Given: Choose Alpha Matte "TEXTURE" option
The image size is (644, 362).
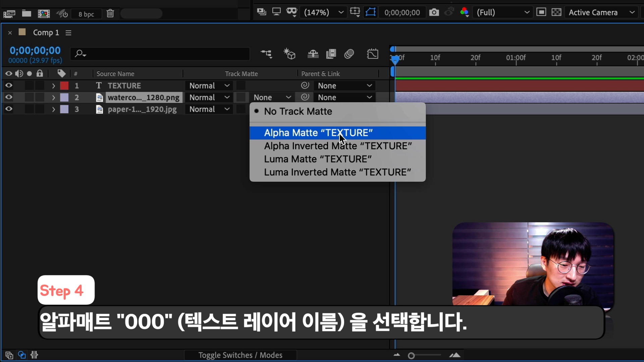Looking at the screenshot, I should [318, 133].
